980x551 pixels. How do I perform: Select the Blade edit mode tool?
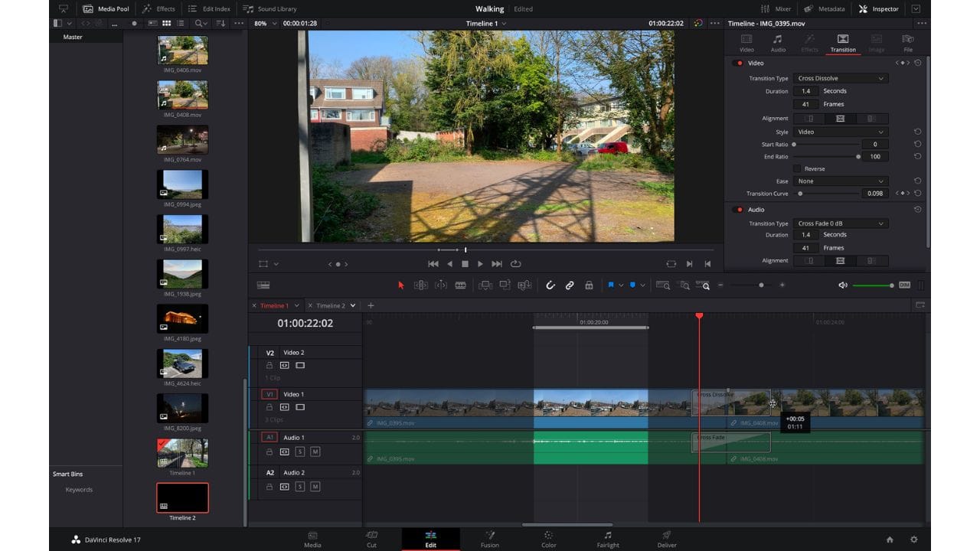point(460,285)
